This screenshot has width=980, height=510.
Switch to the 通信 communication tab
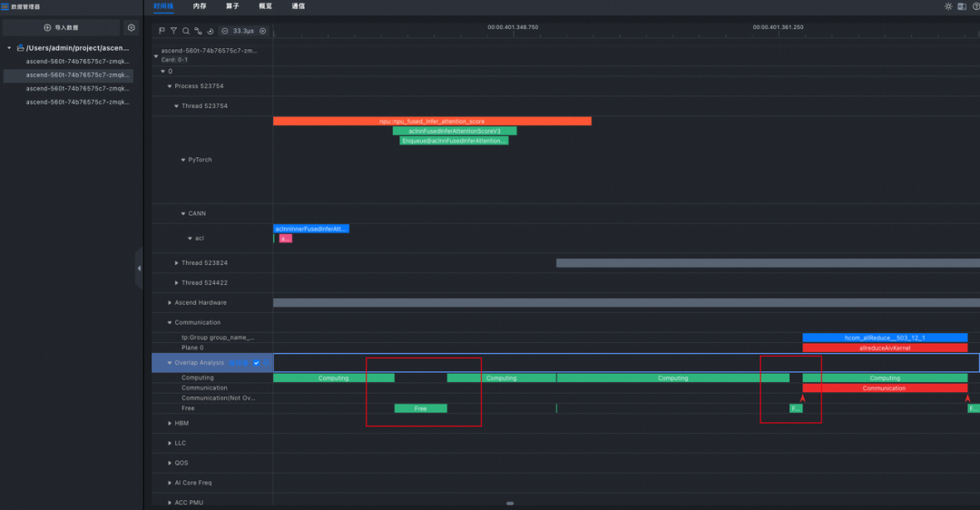[299, 6]
